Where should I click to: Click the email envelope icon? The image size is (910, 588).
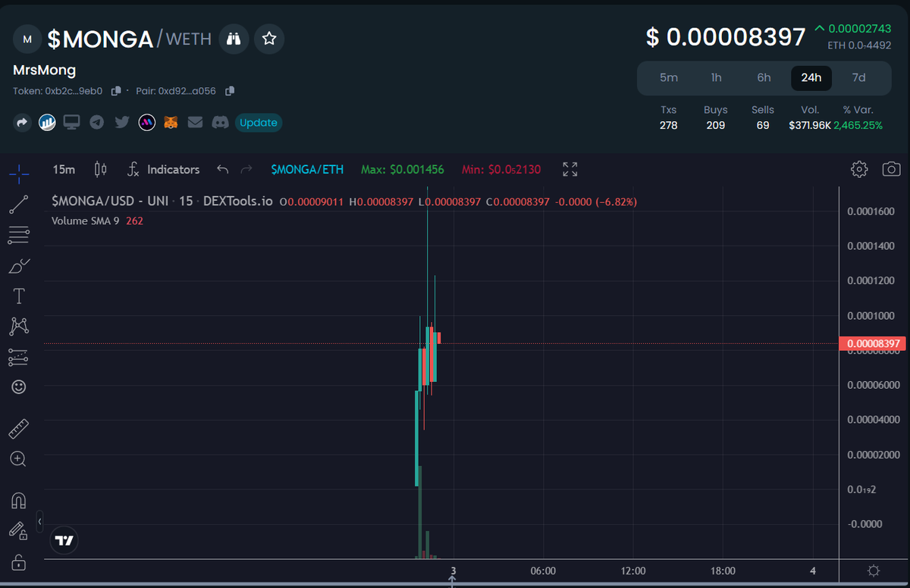[196, 122]
